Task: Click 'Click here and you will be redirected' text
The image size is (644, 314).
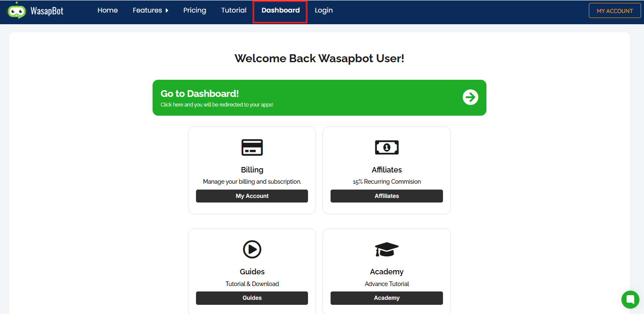Action: click(x=217, y=105)
